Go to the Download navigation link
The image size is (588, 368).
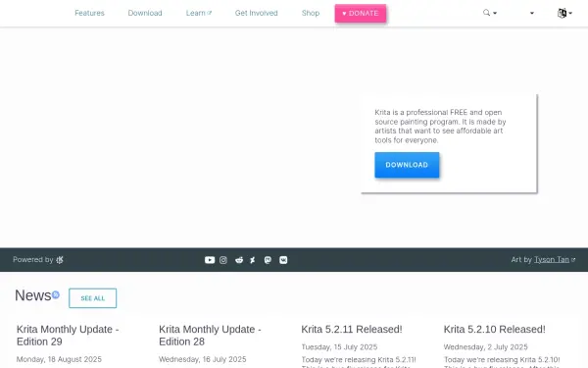145,13
